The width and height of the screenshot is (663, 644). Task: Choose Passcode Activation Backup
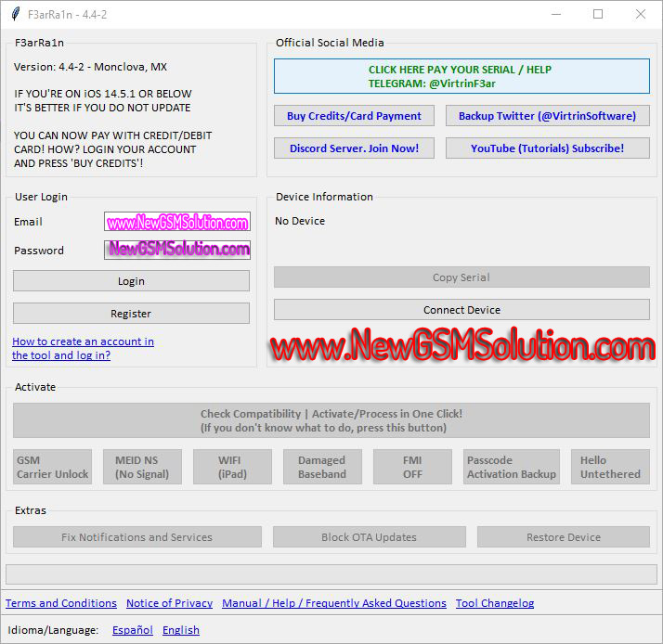click(512, 467)
